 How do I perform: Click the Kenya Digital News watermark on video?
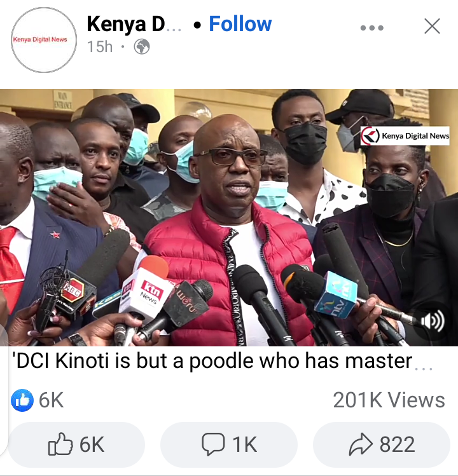pos(405,136)
